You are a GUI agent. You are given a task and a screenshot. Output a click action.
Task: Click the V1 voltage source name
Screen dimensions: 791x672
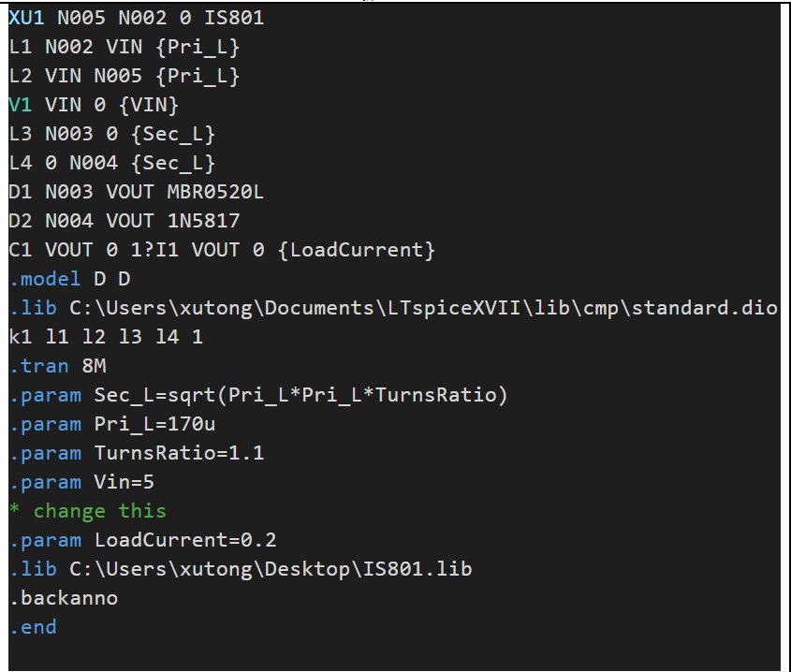coord(20,104)
